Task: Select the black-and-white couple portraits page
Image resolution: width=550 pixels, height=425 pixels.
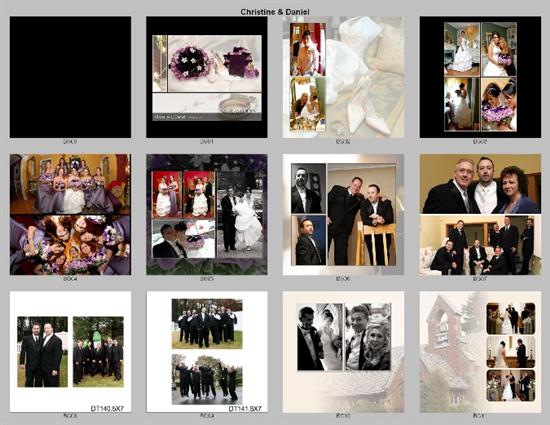Action: tap(343, 352)
